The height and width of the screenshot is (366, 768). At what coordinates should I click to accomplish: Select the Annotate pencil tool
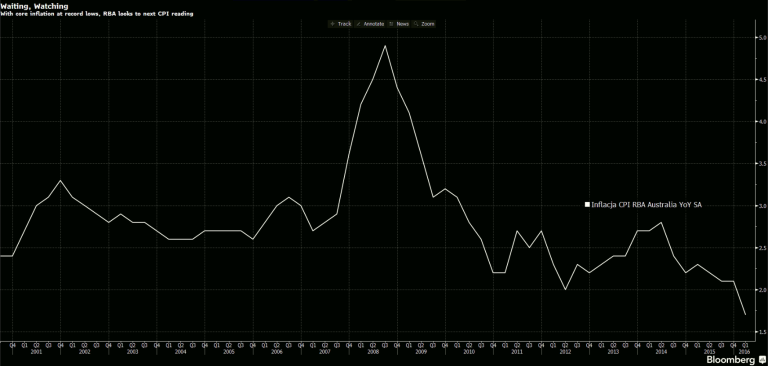370,24
